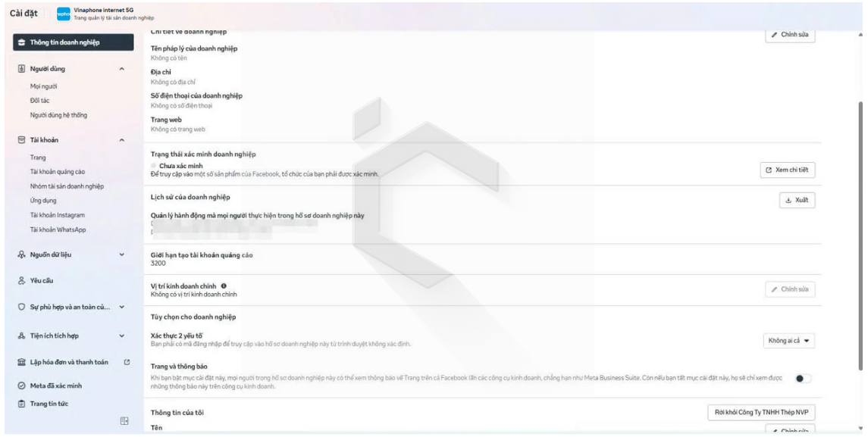Open Meta đã xác minh via its checkmark icon

pos(21,385)
